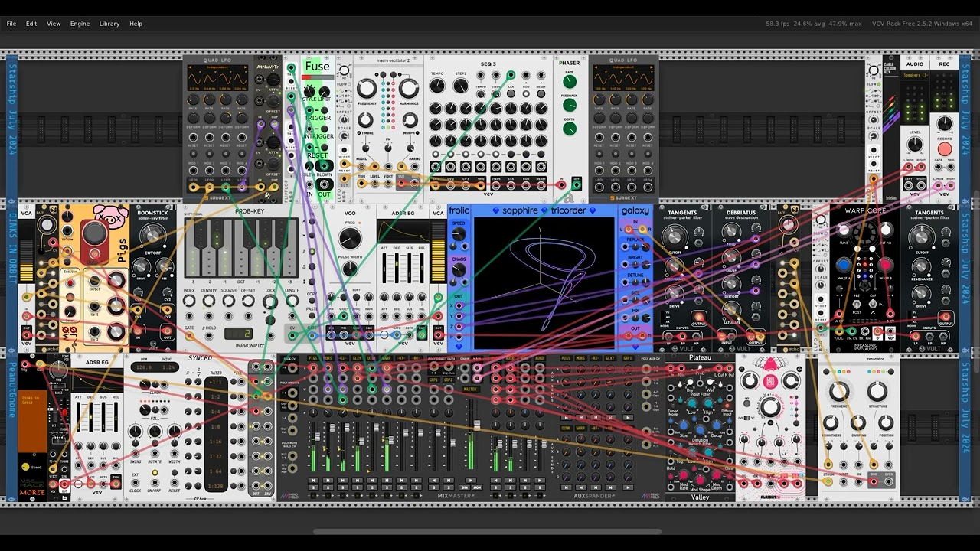Viewport: 980px width, 551px height.
Task: Click the frolic CHAOS knob
Action: [459, 271]
